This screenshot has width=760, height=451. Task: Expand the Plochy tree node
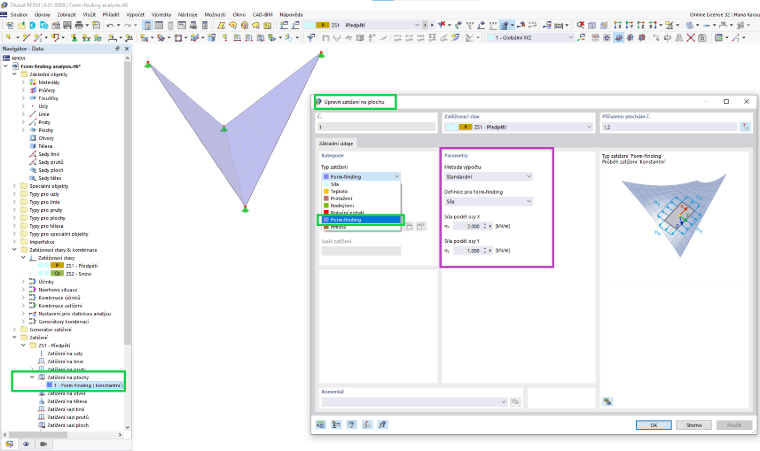[23, 130]
